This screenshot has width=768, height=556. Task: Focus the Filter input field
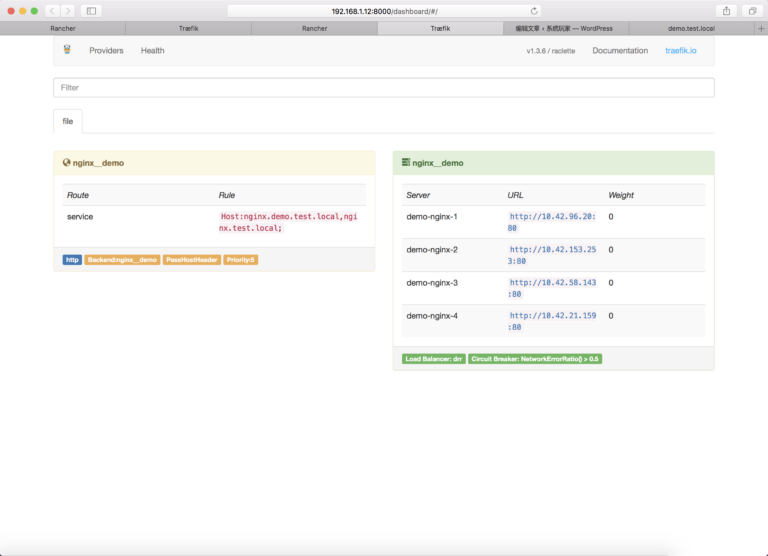[x=384, y=88]
